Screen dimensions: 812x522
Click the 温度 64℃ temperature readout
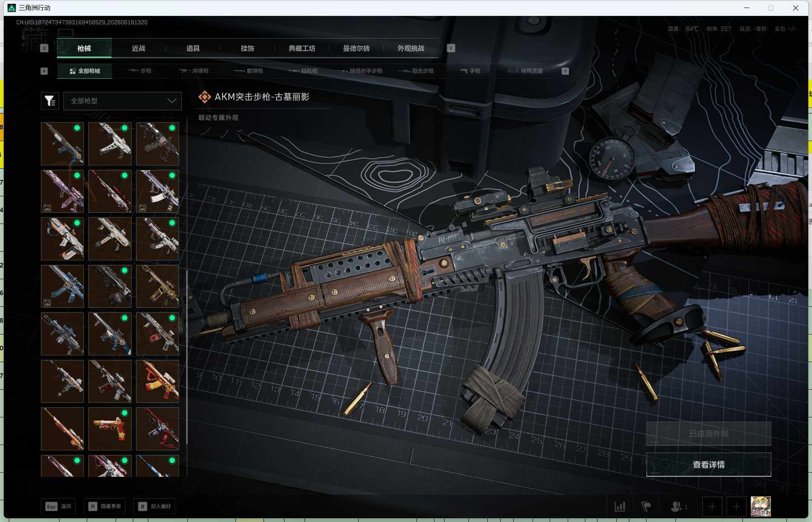[x=683, y=29]
